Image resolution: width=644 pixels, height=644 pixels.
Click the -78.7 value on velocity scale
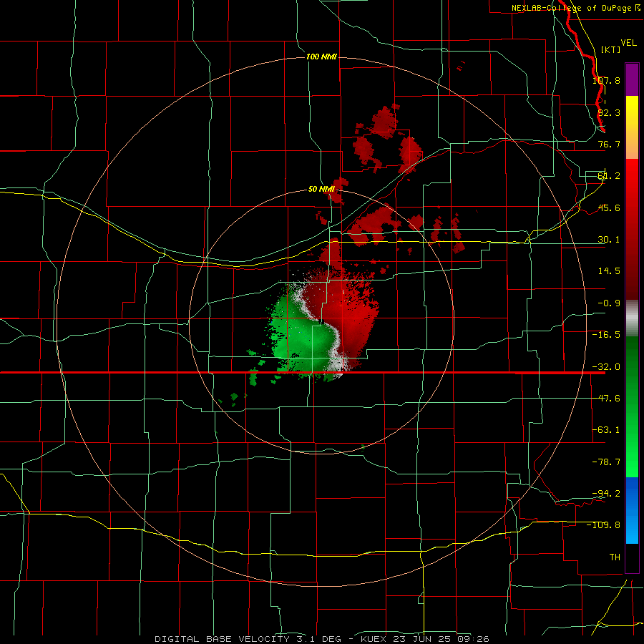pos(606,462)
